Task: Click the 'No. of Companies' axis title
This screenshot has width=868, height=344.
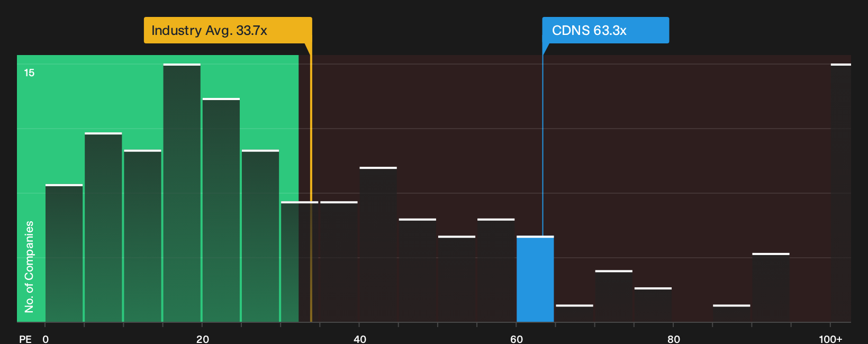Action: coord(29,266)
